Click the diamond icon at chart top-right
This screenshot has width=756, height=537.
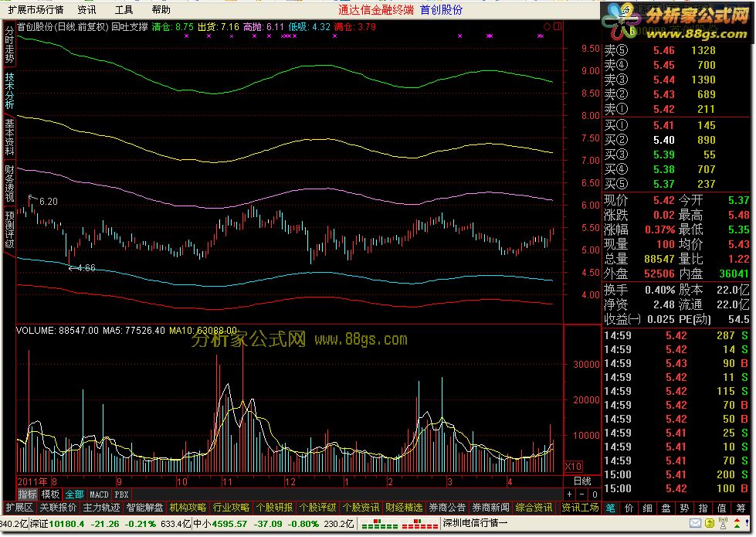[x=547, y=26]
